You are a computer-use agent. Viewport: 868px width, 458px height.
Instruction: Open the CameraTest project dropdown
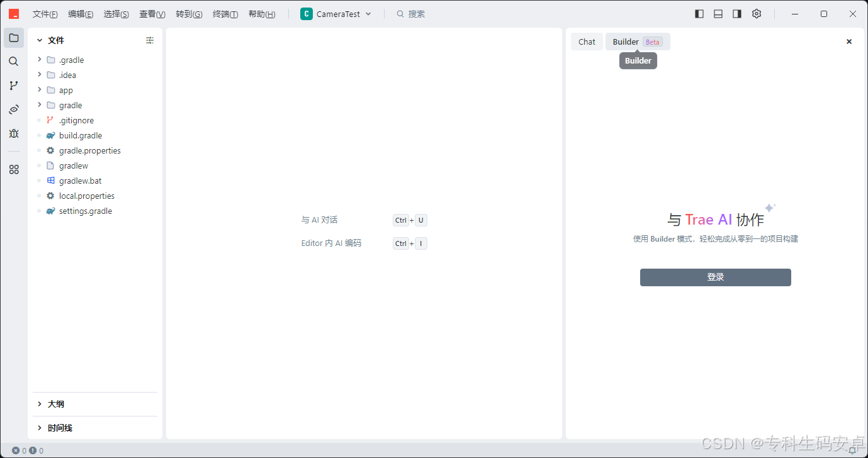(336, 14)
